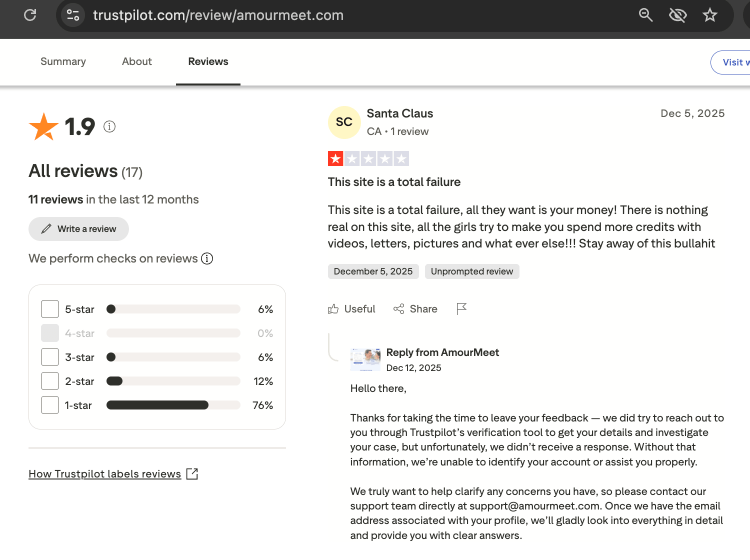750x560 pixels.
Task: Click the 2-star rating bar
Action: pos(173,381)
